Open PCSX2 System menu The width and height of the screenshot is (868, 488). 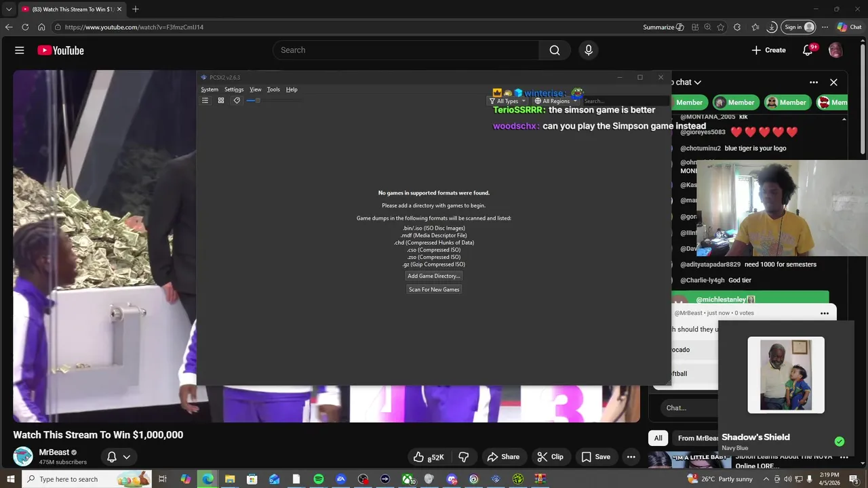pos(210,89)
